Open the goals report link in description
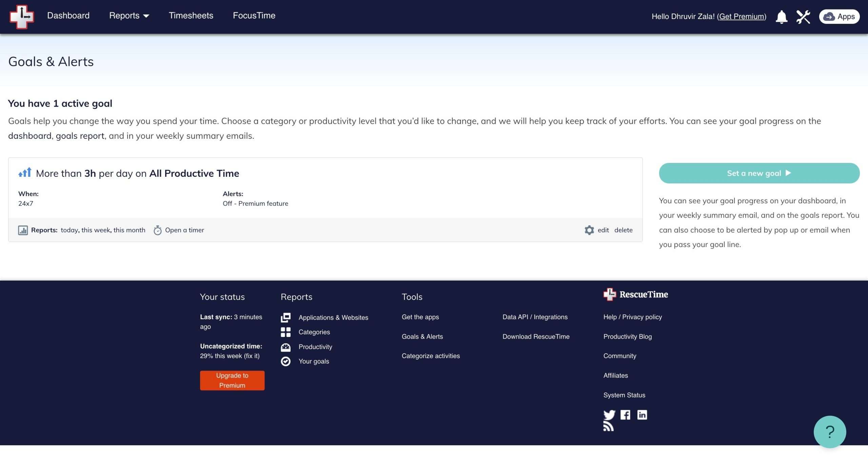The image size is (868, 470). pyautogui.click(x=80, y=136)
